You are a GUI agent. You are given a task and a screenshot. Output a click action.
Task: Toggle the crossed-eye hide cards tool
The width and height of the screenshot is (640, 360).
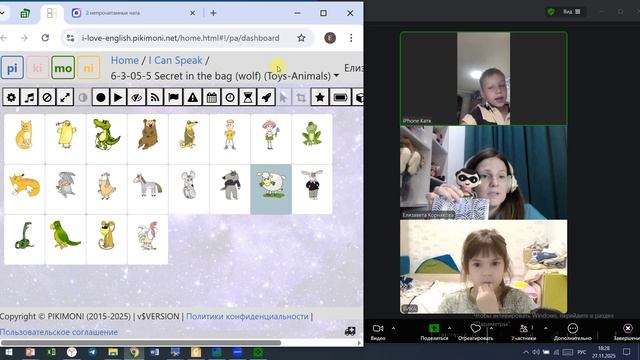click(136, 98)
